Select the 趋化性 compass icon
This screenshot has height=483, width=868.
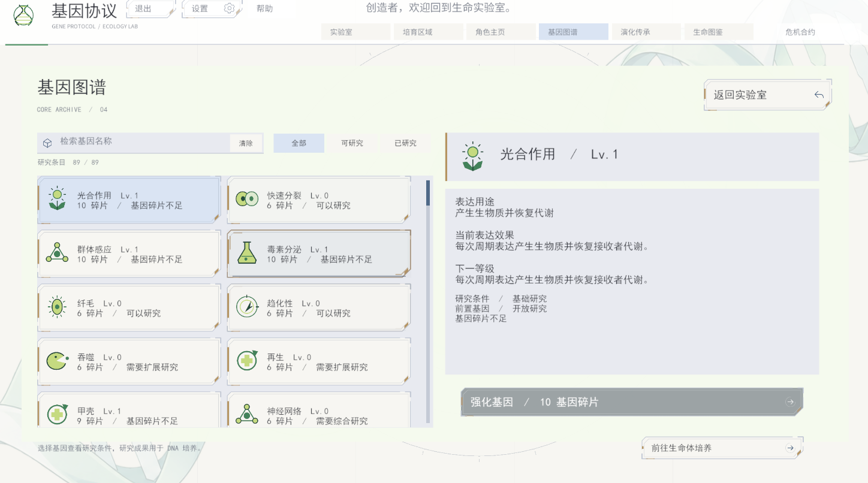(x=247, y=307)
